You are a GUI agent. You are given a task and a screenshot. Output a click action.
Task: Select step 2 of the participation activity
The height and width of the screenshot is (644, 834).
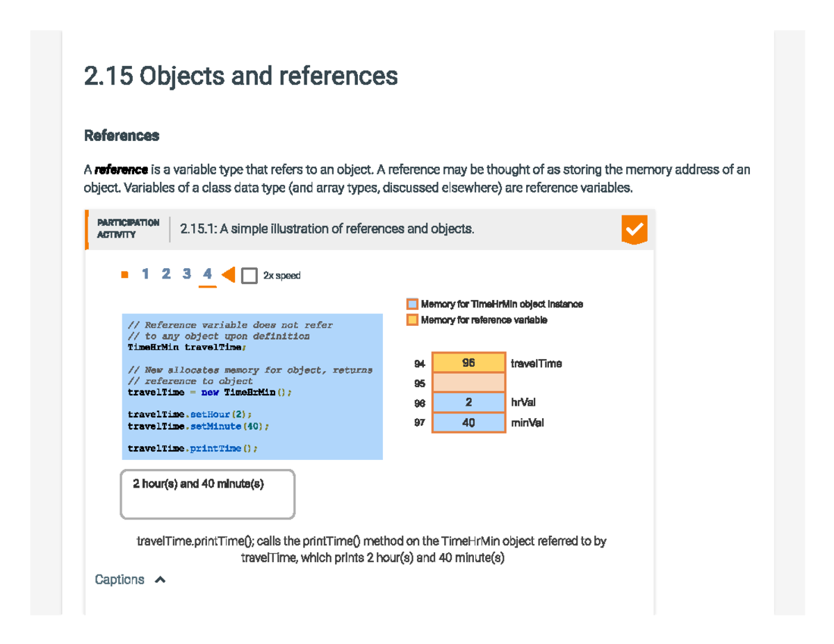165,274
